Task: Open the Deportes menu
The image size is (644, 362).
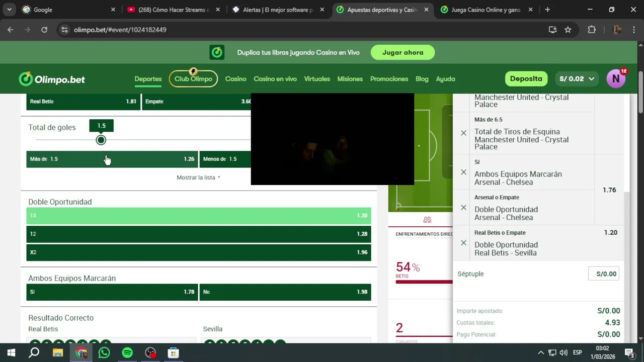Action: [x=148, y=79]
